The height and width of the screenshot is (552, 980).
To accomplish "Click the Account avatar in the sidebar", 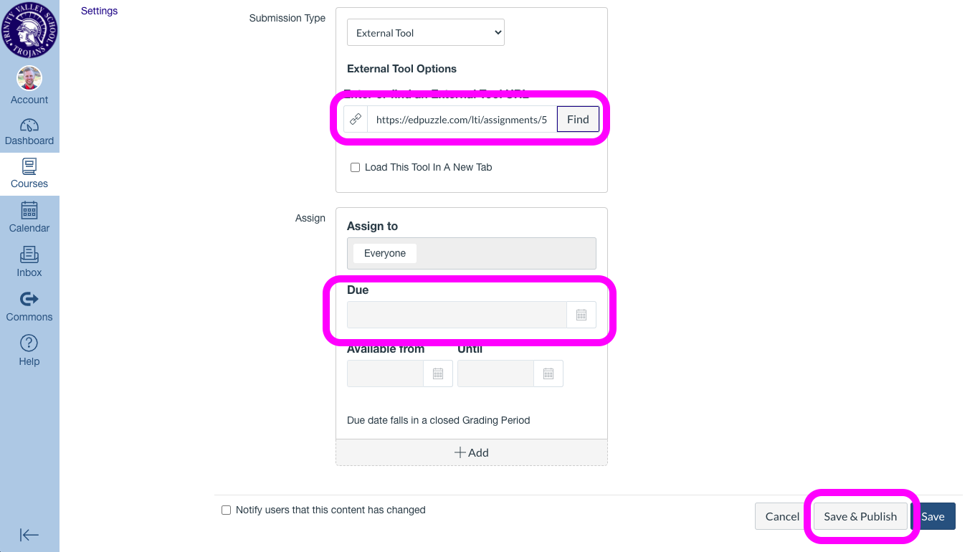I will click(29, 79).
